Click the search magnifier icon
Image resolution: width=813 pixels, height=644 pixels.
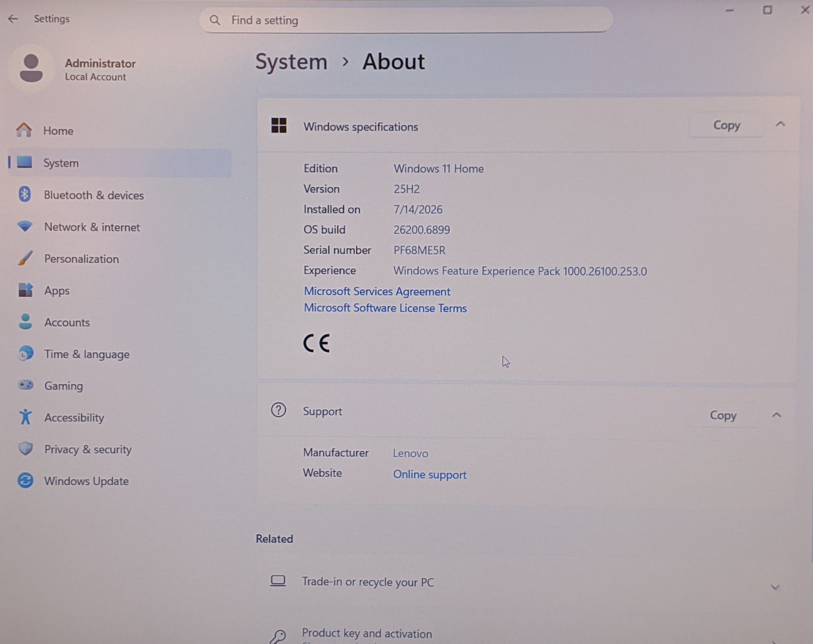pos(215,20)
